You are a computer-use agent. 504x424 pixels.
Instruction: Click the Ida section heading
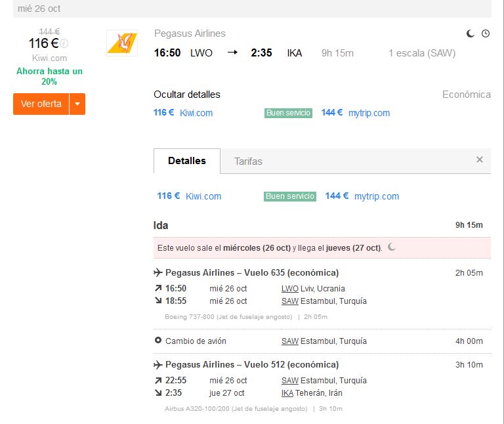(161, 225)
